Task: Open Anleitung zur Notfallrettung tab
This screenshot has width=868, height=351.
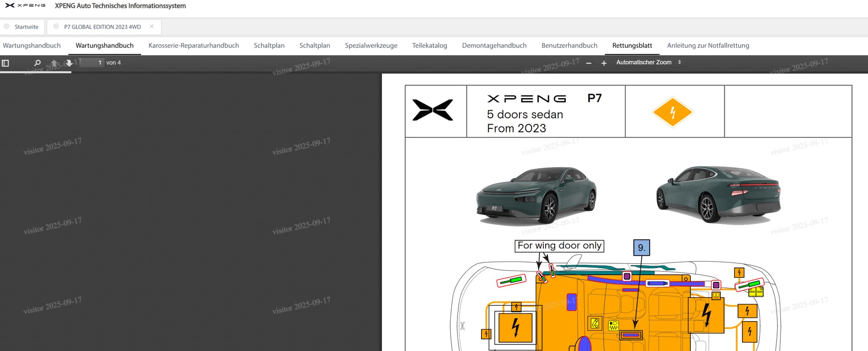Action: (x=708, y=46)
